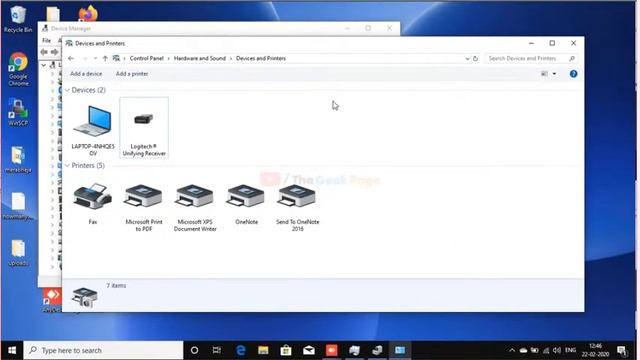Click Hardware and Sound in the breadcrumb

pyautogui.click(x=200, y=58)
